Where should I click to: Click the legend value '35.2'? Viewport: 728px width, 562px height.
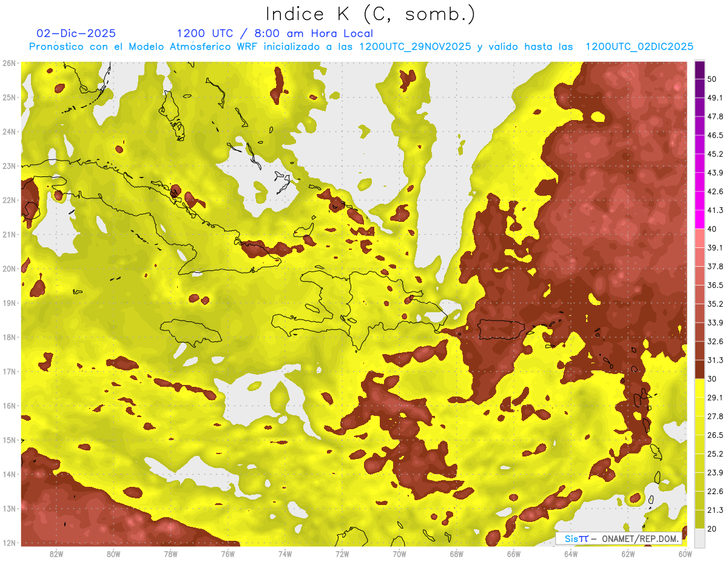click(715, 304)
